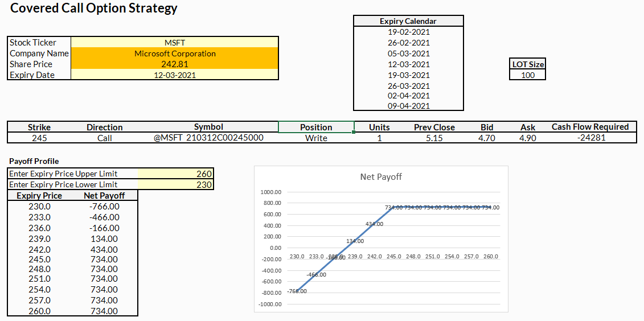644x321 pixels.
Task: Select the Position cell showing Write
Action: click(316, 138)
